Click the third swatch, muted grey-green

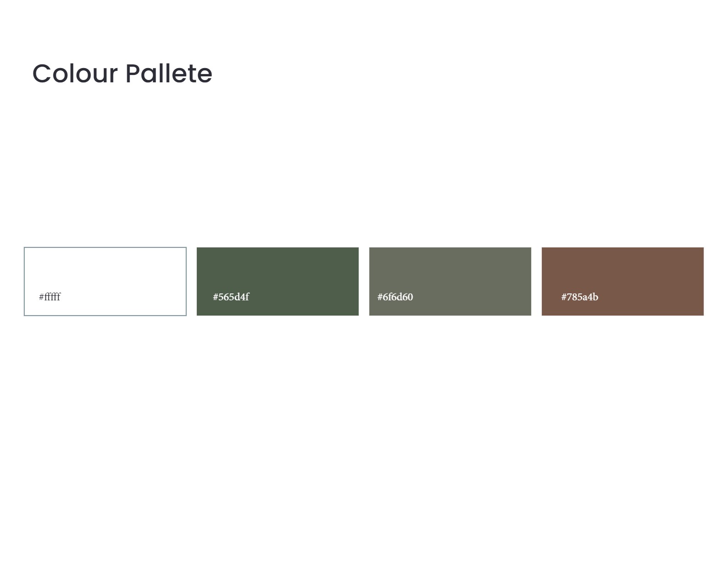[x=450, y=281]
